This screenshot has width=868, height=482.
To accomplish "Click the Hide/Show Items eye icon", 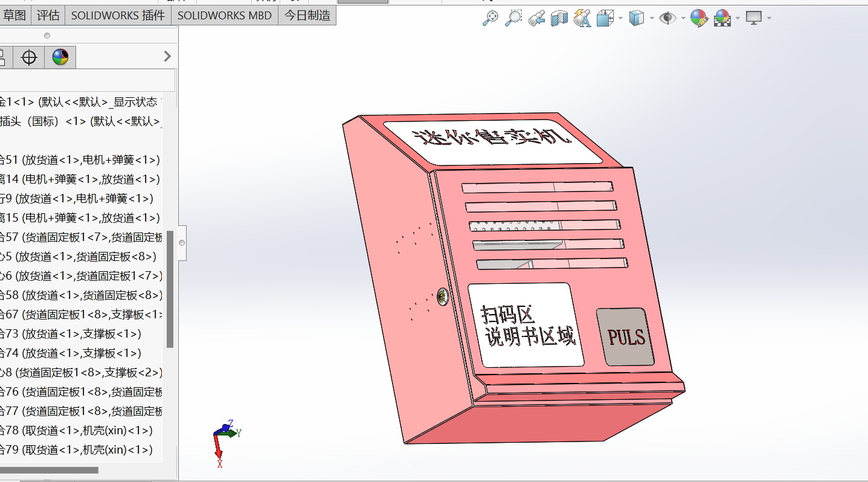I will pyautogui.click(x=667, y=18).
